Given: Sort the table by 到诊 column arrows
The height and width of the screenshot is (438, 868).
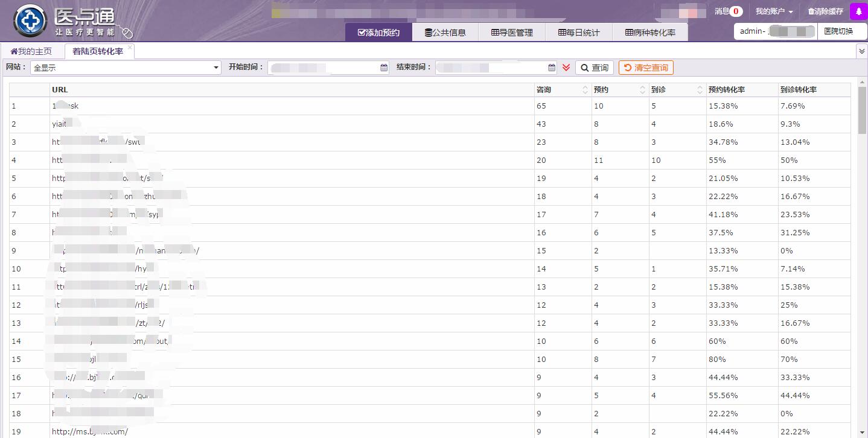Looking at the screenshot, I should 700,90.
